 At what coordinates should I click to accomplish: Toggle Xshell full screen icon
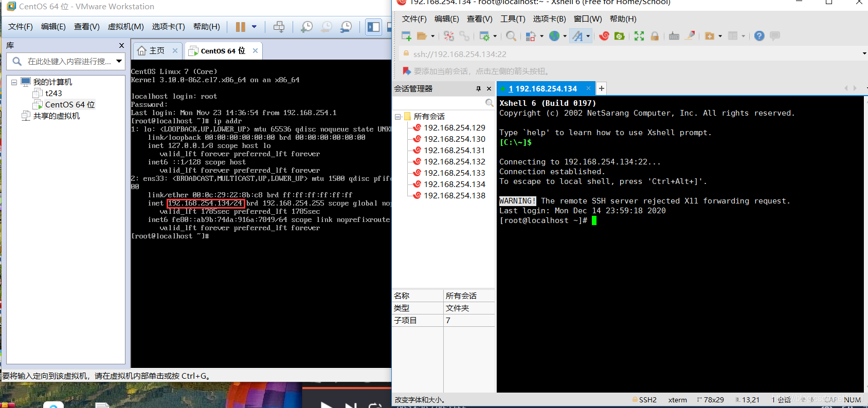point(639,36)
